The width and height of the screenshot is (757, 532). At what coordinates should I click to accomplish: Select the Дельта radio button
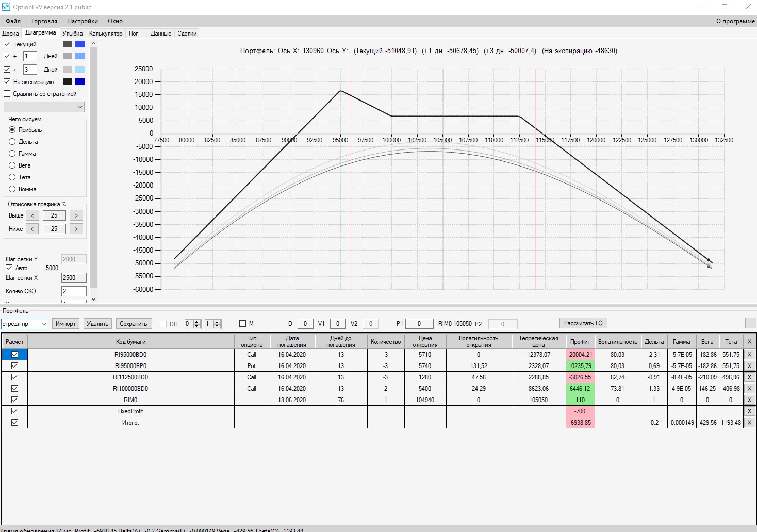click(12, 142)
